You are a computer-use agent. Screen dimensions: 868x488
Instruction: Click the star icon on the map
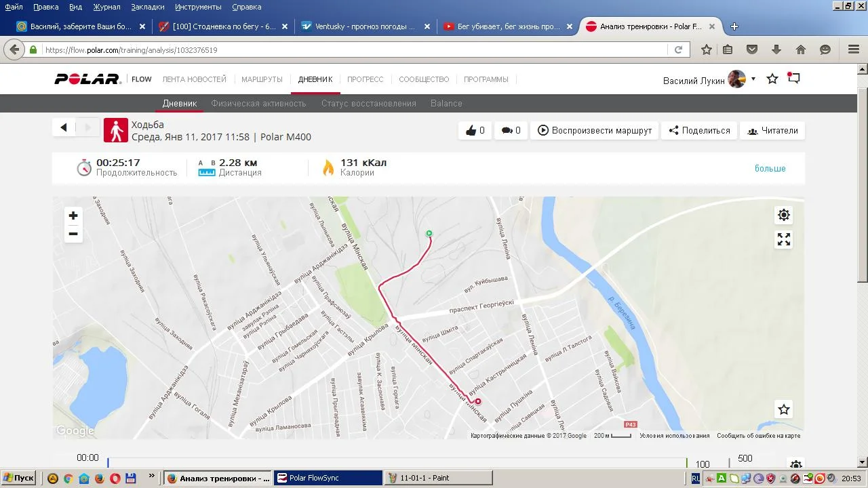pos(783,409)
